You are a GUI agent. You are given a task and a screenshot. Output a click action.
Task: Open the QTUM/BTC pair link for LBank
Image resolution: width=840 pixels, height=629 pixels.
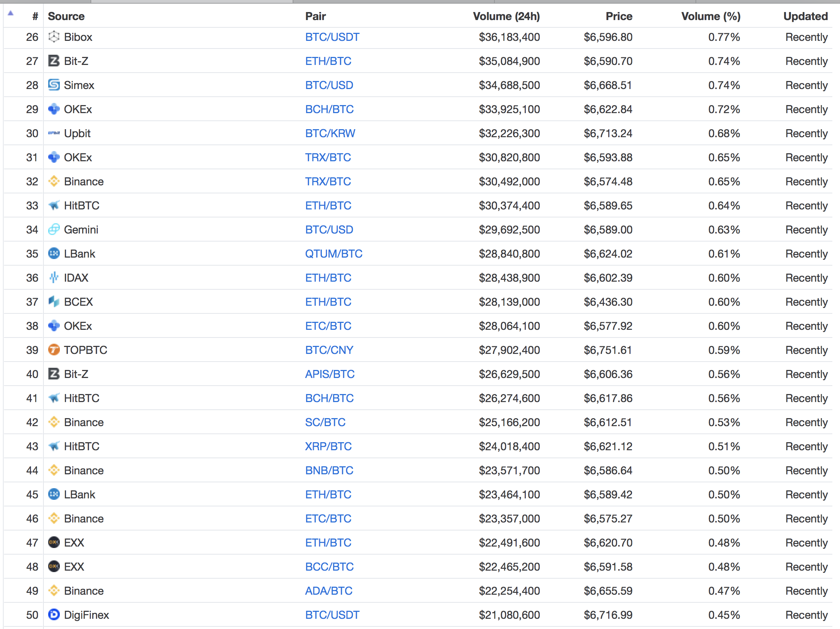[x=334, y=254]
